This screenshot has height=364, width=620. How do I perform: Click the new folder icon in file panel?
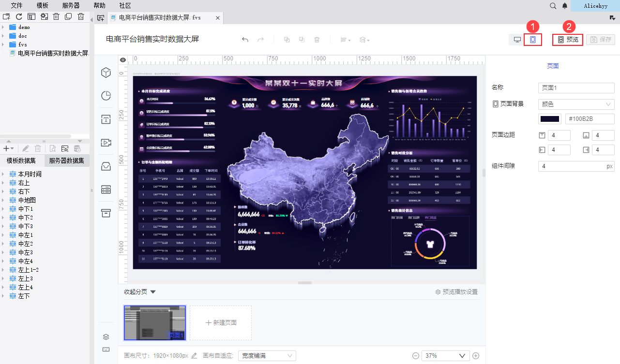(x=7, y=16)
